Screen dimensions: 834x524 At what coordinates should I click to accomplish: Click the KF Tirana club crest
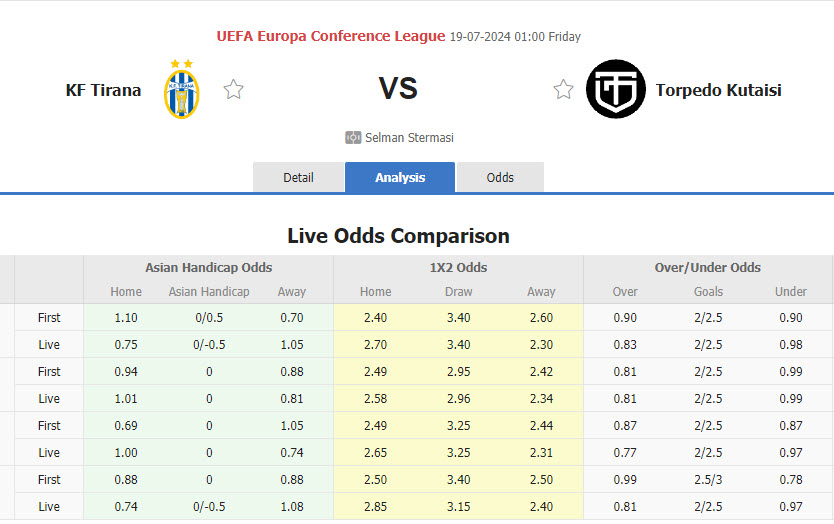point(181,89)
